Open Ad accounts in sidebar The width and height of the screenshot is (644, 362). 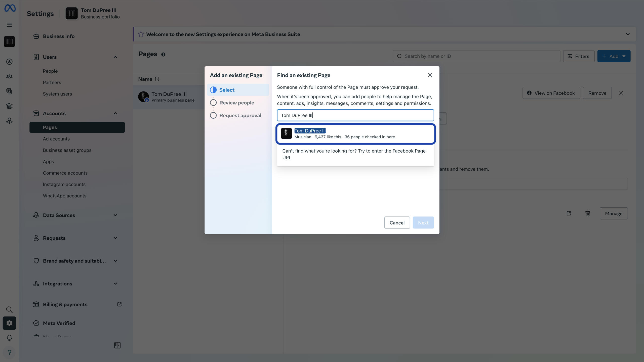(x=56, y=139)
